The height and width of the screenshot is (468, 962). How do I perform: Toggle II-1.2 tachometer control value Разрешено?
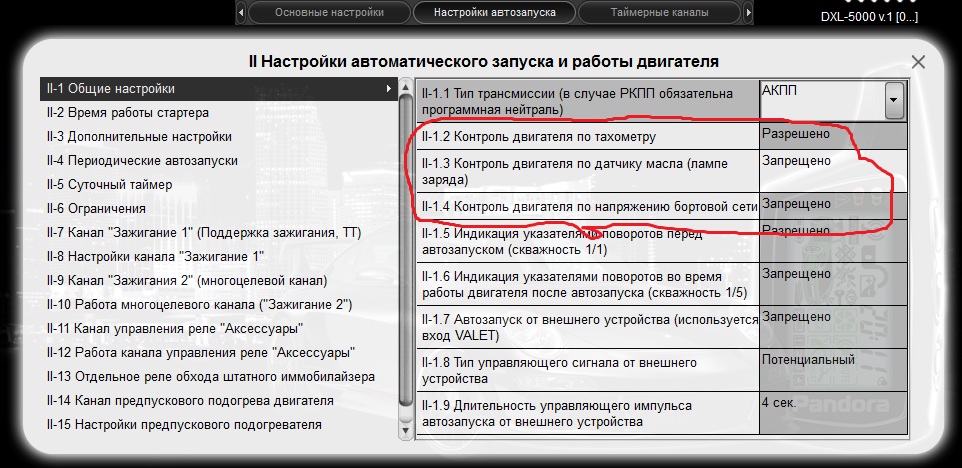click(833, 135)
